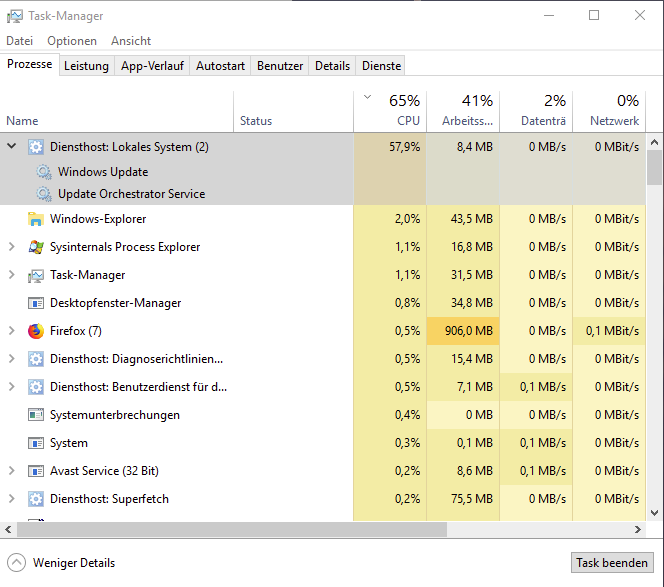
Task: Expand the Task-Manager process row
Action: click(12, 275)
